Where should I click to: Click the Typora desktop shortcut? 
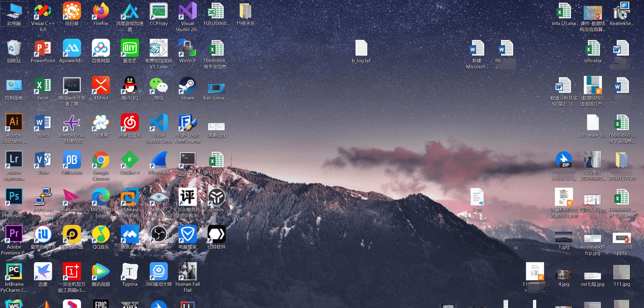130,272
